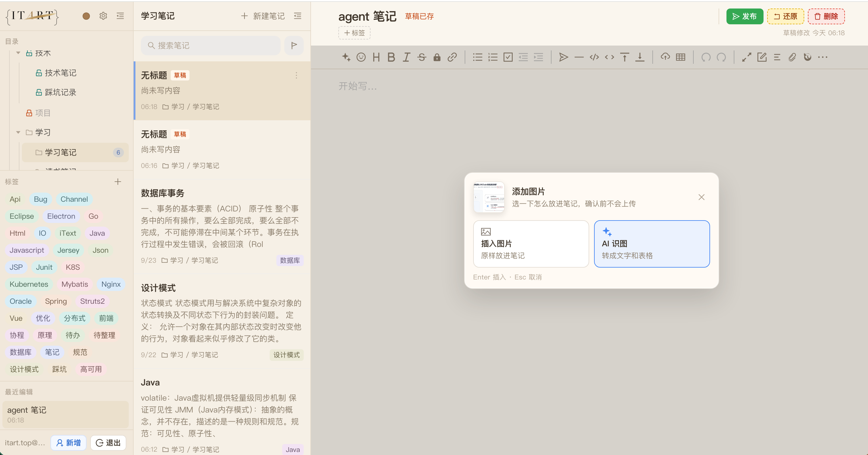Insert a table from toolbar
This screenshot has height=455, width=868.
pos(681,57)
